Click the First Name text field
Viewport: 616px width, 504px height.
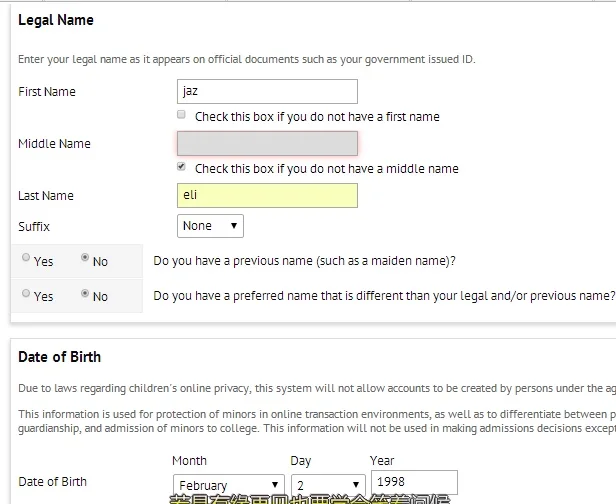pos(267,92)
